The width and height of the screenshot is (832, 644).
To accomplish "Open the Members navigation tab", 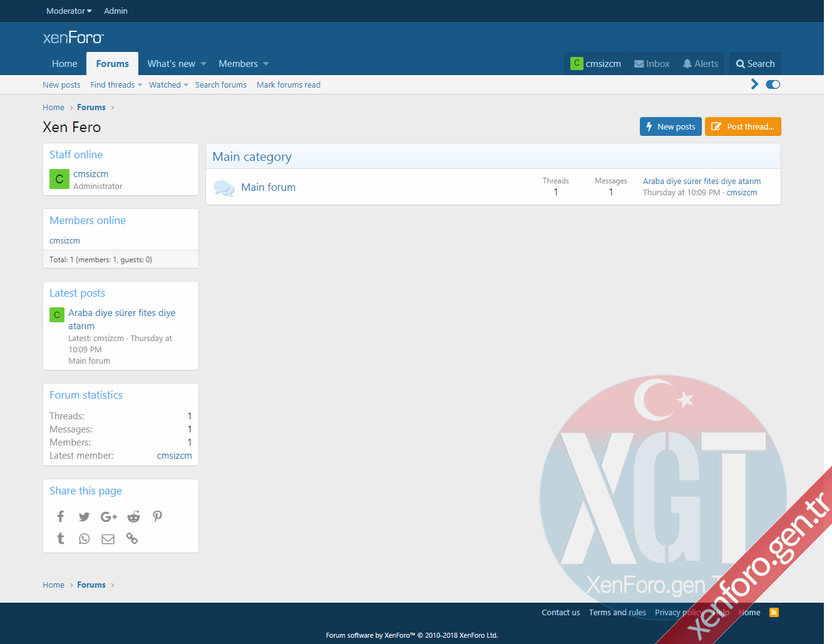I will click(x=238, y=64).
